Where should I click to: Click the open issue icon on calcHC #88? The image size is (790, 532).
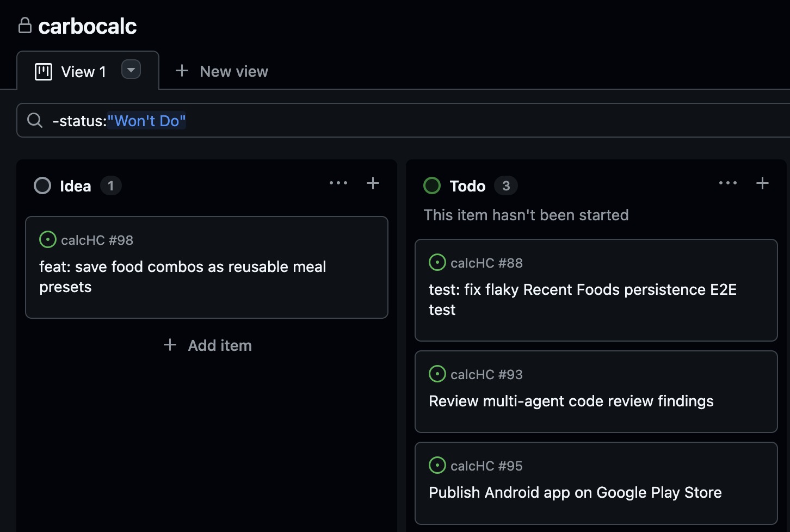pos(437,262)
